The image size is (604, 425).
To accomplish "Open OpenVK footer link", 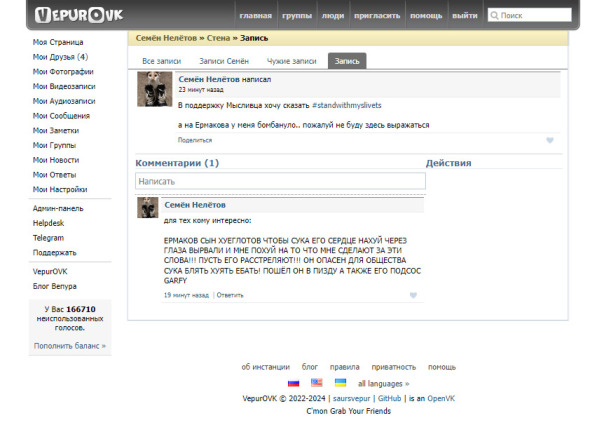I will [441, 398].
